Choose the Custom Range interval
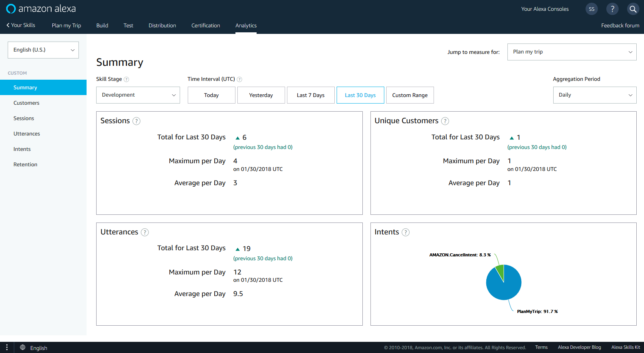 (x=410, y=95)
